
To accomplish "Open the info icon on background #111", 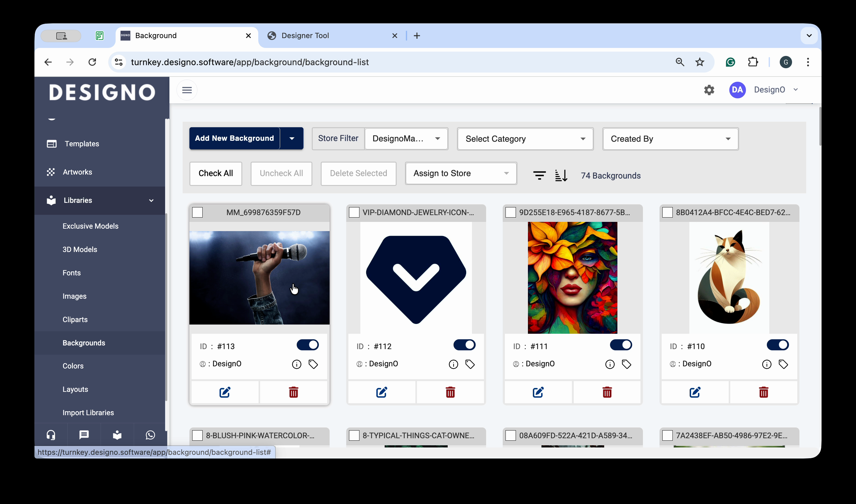I will (610, 364).
